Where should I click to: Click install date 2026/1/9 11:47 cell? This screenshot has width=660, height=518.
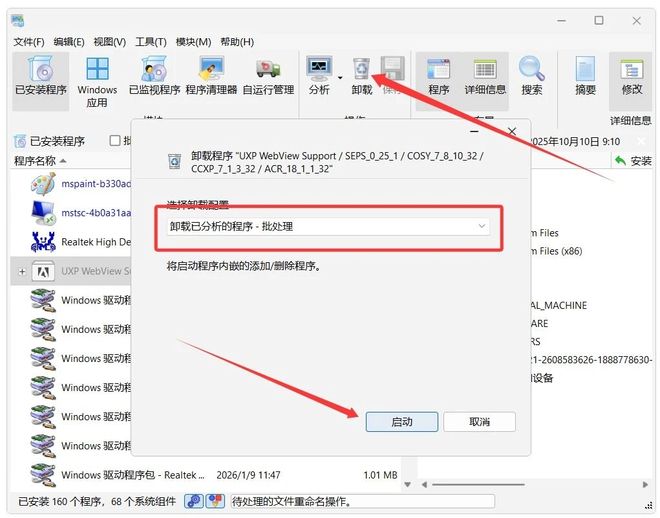(248, 475)
